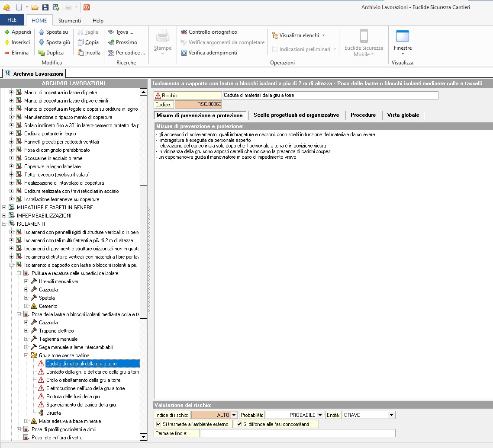This screenshot has height=448, width=493.
Task: Click the Verifica adempimenti icon
Action: [184, 53]
